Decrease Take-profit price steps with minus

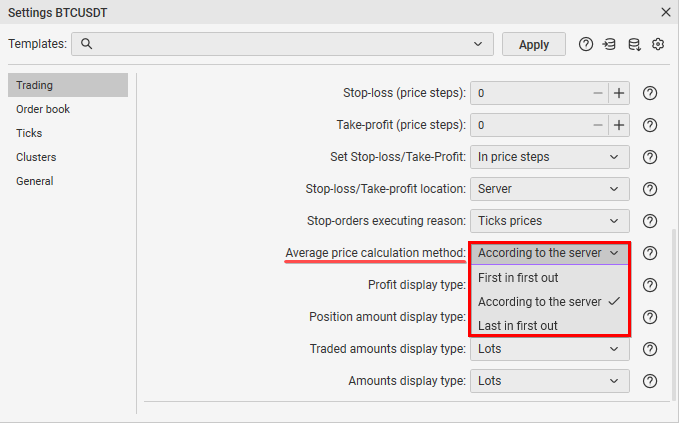(x=598, y=125)
